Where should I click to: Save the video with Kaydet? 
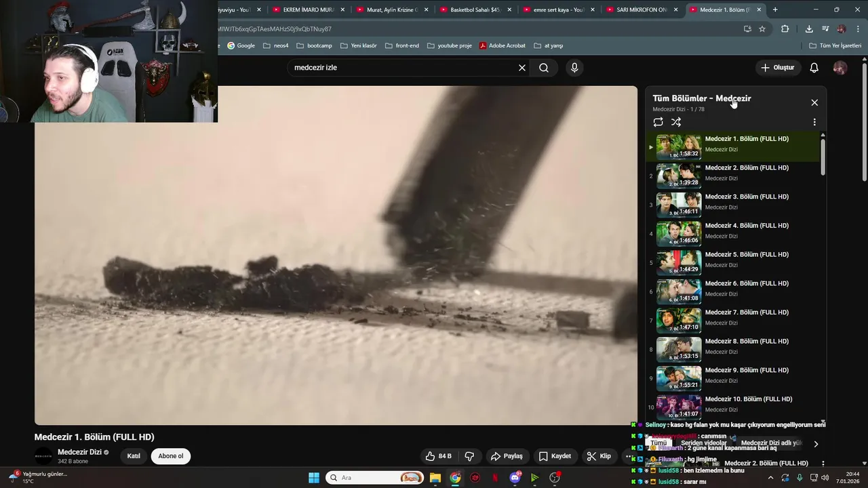click(555, 456)
